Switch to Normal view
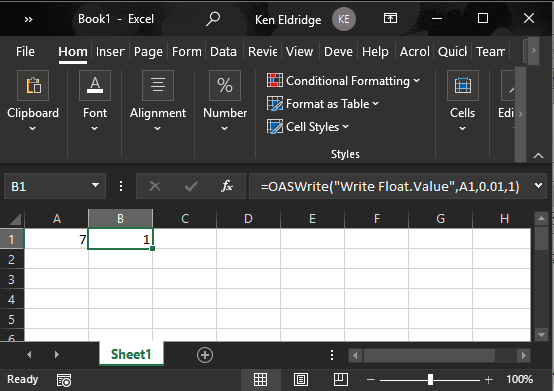This screenshot has height=391, width=554. pyautogui.click(x=260, y=380)
